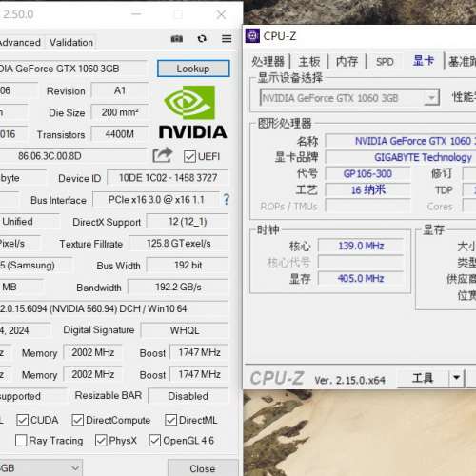The width and height of the screenshot is (476, 476).
Task: Click the BIOS export share icon
Action: pyautogui.click(x=163, y=155)
